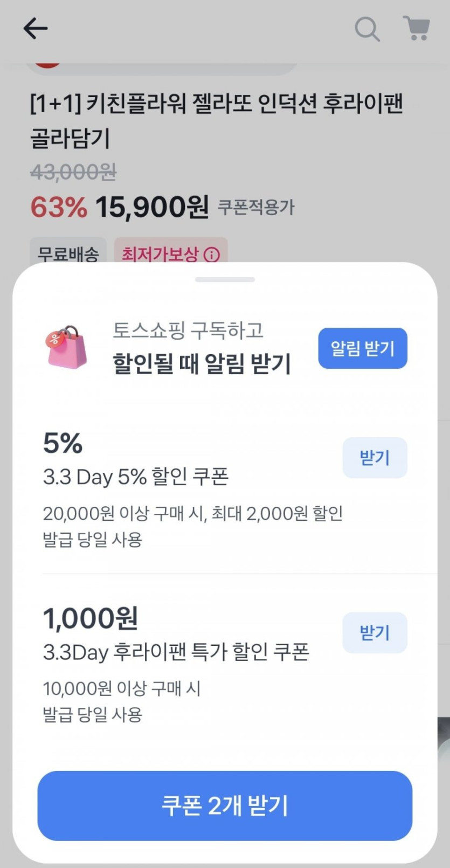The height and width of the screenshot is (868, 450).
Task: Open the shopping cart
Action: pos(416,28)
